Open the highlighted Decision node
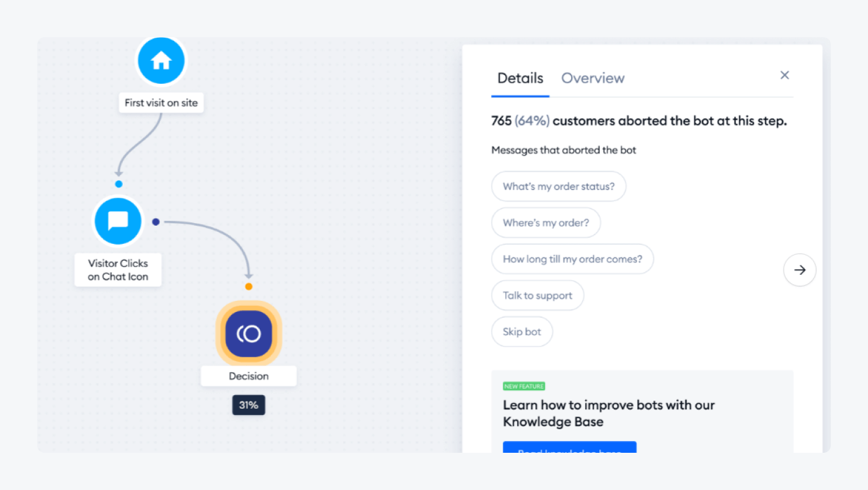 (248, 334)
